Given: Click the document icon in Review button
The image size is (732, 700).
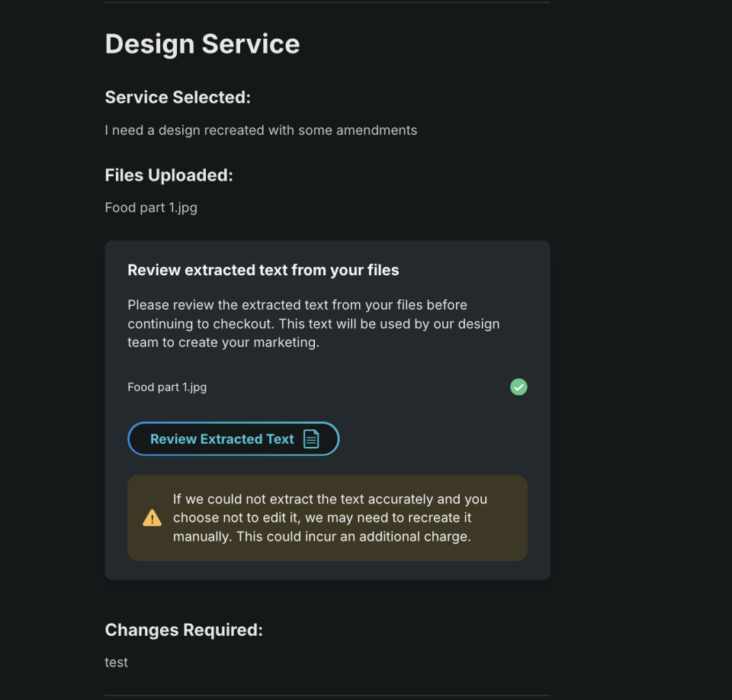Looking at the screenshot, I should (311, 439).
